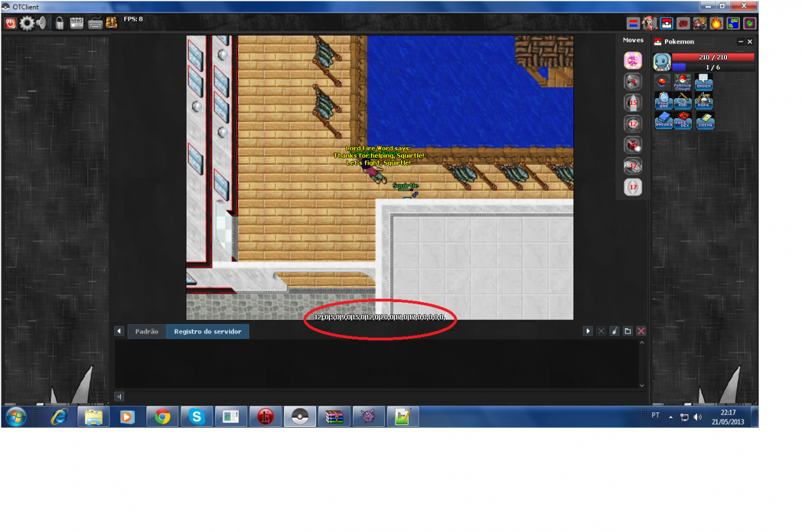Click the red fist battle icon
The width and height of the screenshot is (802, 532).
(x=683, y=23)
